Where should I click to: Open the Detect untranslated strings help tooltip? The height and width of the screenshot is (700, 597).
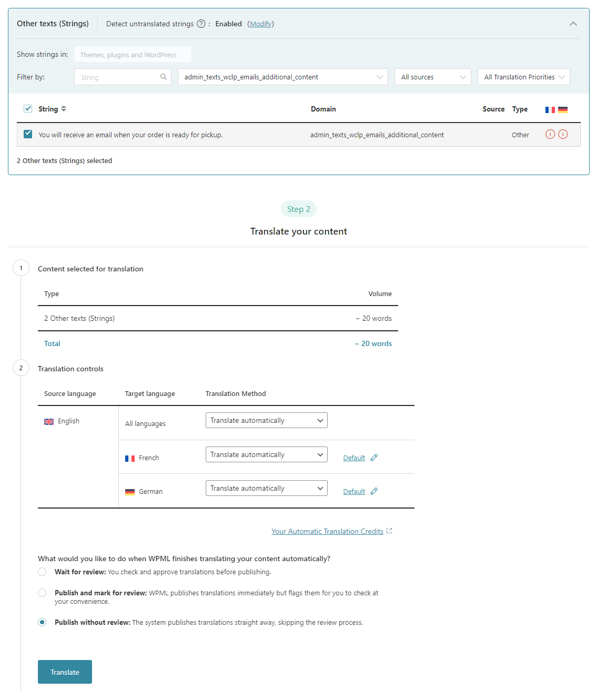click(200, 24)
